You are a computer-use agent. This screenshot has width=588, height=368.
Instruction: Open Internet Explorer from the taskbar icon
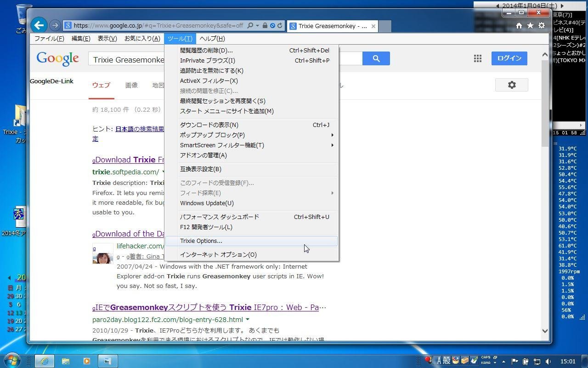(44, 361)
